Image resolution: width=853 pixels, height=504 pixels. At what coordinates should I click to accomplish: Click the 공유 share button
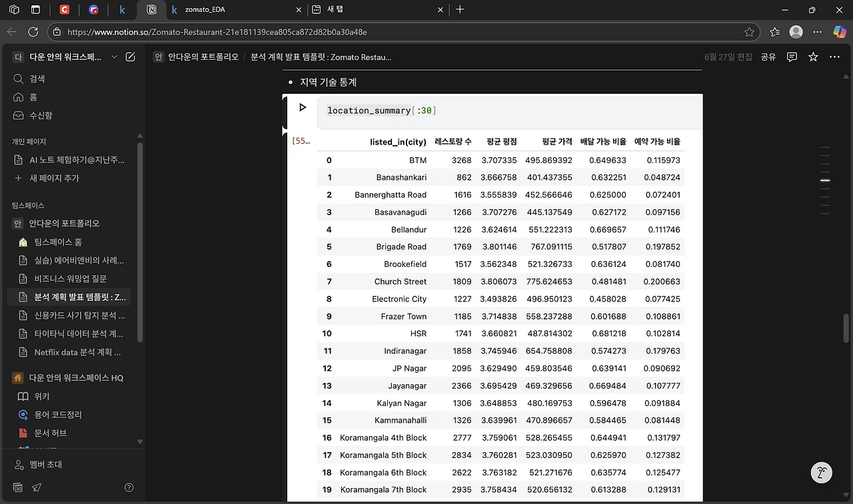pyautogui.click(x=768, y=57)
